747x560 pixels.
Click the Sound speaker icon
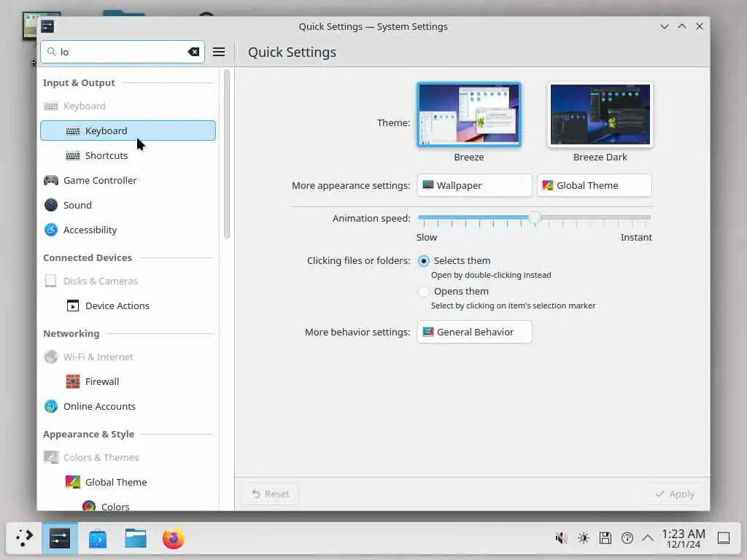(51, 205)
